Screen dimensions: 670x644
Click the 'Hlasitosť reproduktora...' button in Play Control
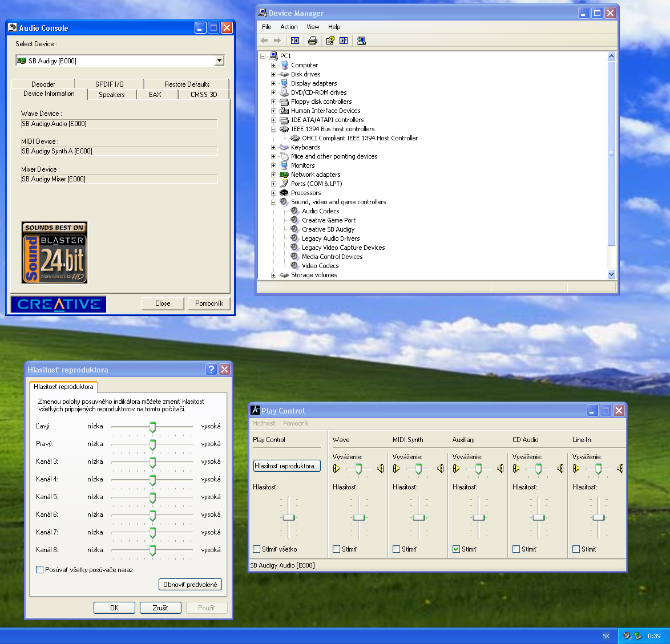(286, 466)
